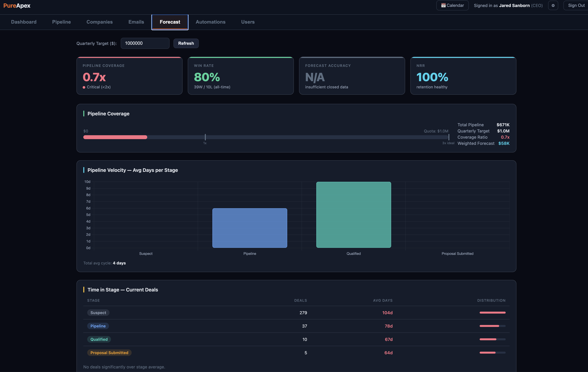Open the Emails tab
The height and width of the screenshot is (372, 588).
136,22
